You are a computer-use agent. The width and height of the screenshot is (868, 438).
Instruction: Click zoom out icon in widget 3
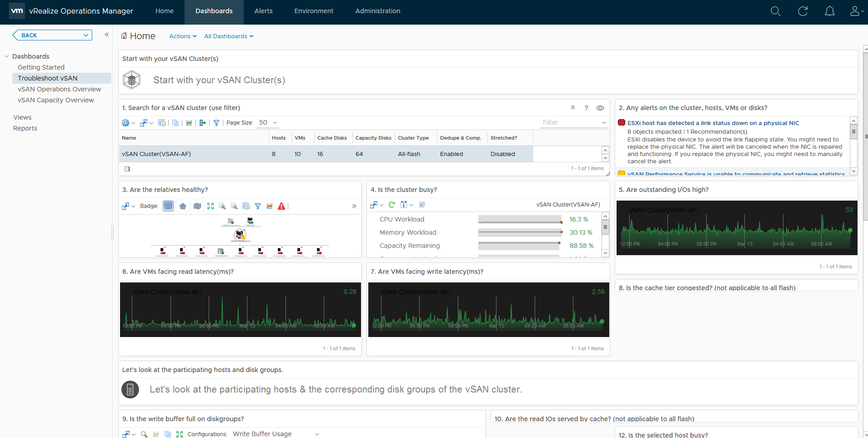pyautogui.click(x=234, y=206)
